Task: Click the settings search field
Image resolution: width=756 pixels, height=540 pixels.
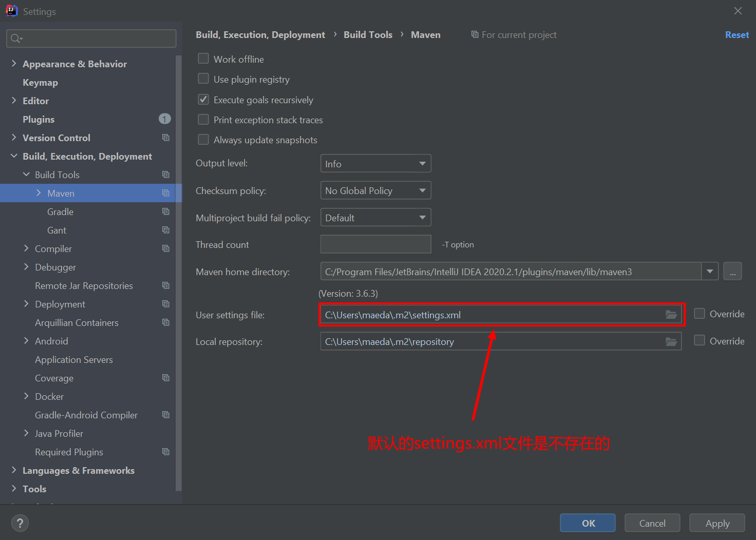Action: (91, 38)
